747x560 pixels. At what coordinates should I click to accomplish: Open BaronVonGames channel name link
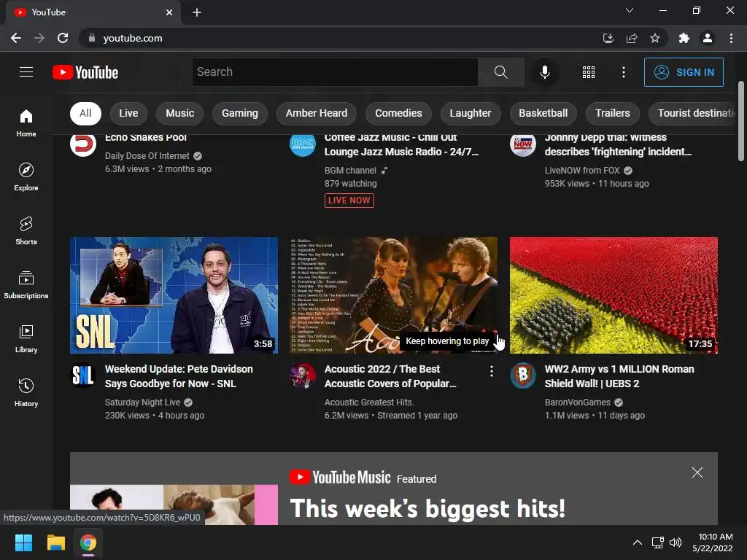tap(578, 402)
